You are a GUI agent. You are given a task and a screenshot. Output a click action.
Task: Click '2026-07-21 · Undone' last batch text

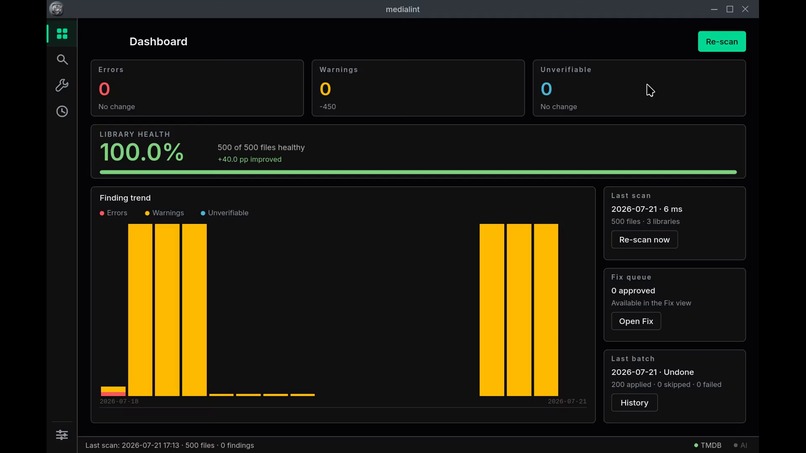pyautogui.click(x=652, y=372)
